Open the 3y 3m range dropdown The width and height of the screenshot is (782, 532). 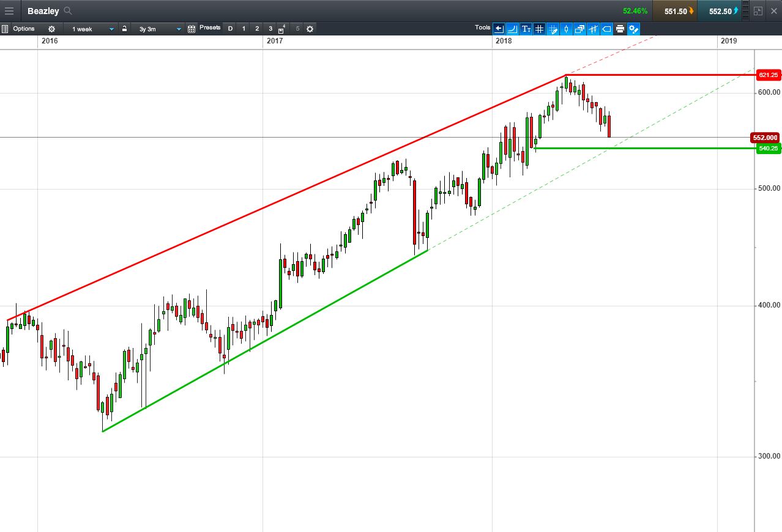point(159,29)
